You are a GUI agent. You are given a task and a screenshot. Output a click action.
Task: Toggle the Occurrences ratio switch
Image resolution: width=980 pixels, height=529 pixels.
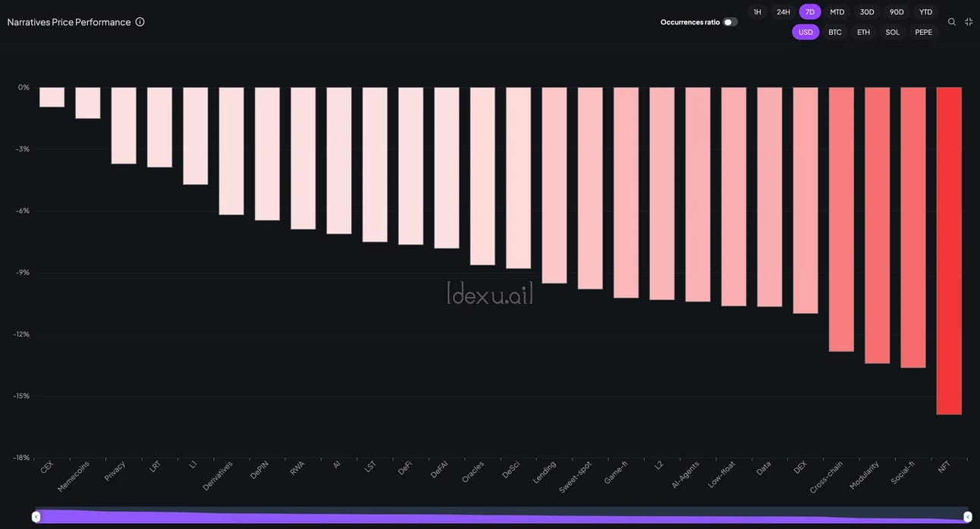[730, 22]
